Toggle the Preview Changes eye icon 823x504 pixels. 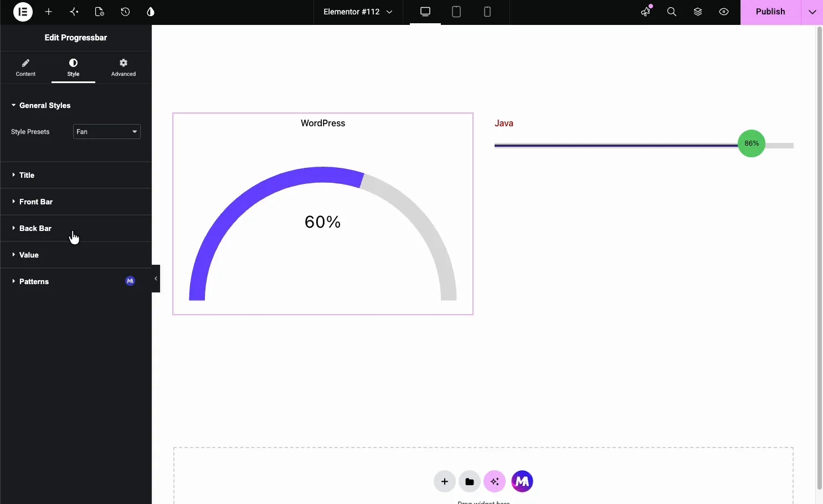click(x=724, y=12)
